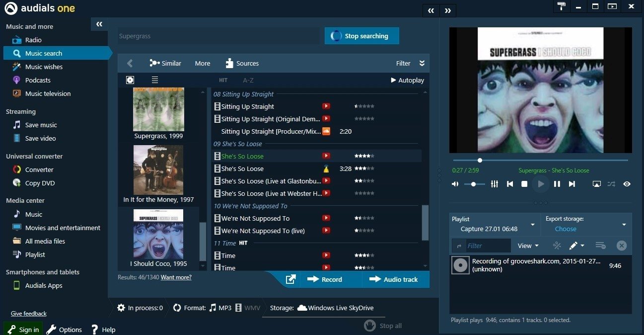Select the MP3 audio format
Screen dimensions: 644x335
point(220,308)
